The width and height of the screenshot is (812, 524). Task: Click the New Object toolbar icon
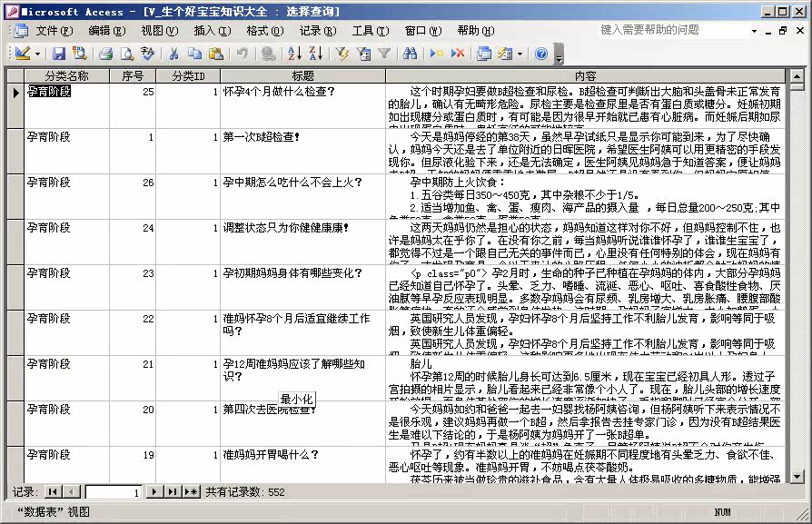[505, 54]
